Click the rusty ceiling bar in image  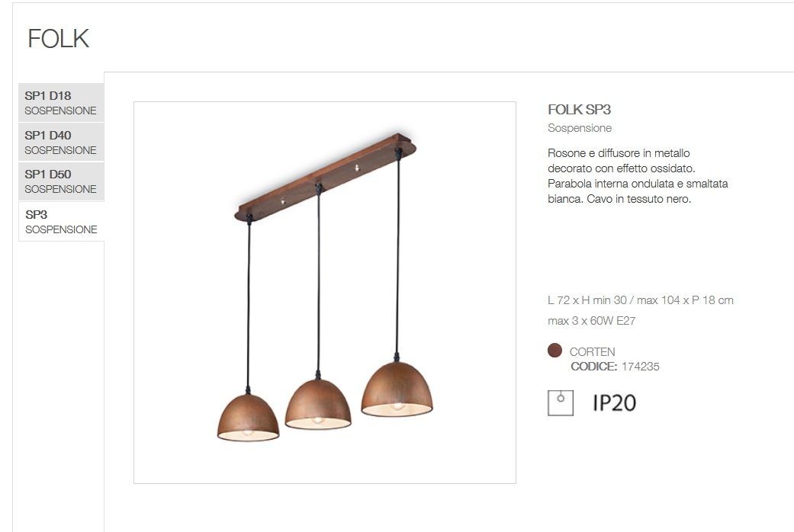point(325,177)
